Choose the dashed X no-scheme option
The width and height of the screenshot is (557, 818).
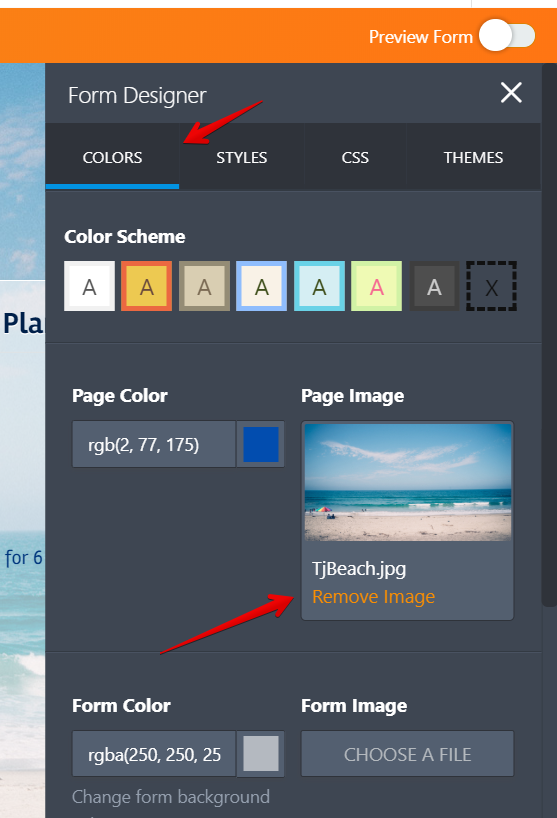pyautogui.click(x=491, y=286)
